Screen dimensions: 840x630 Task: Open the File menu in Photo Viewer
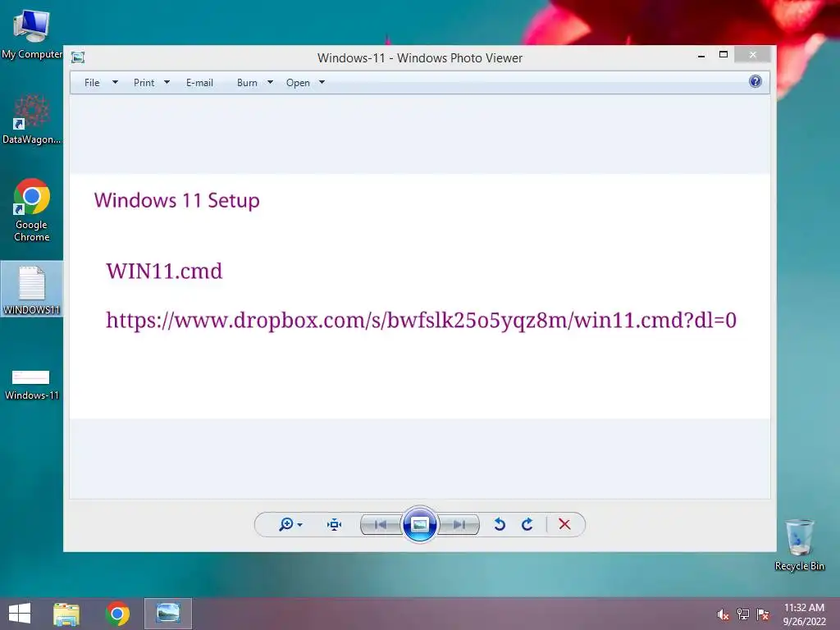pos(92,83)
